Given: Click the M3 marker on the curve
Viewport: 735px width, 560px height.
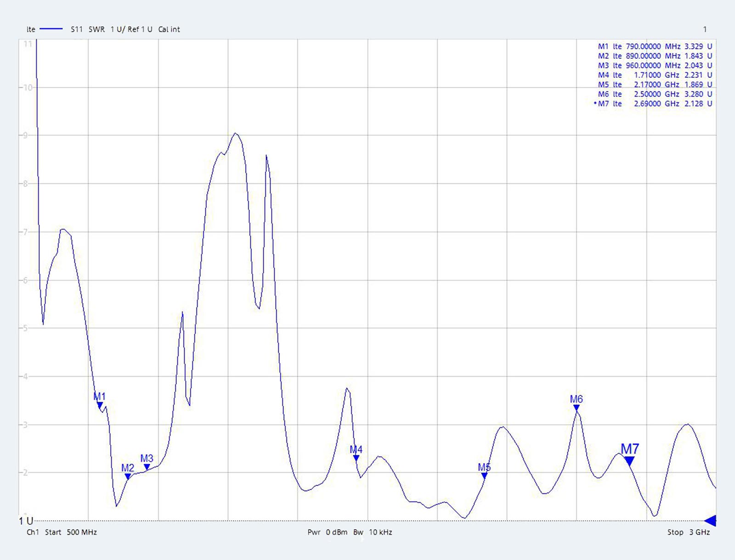Looking at the screenshot, I should [x=147, y=467].
